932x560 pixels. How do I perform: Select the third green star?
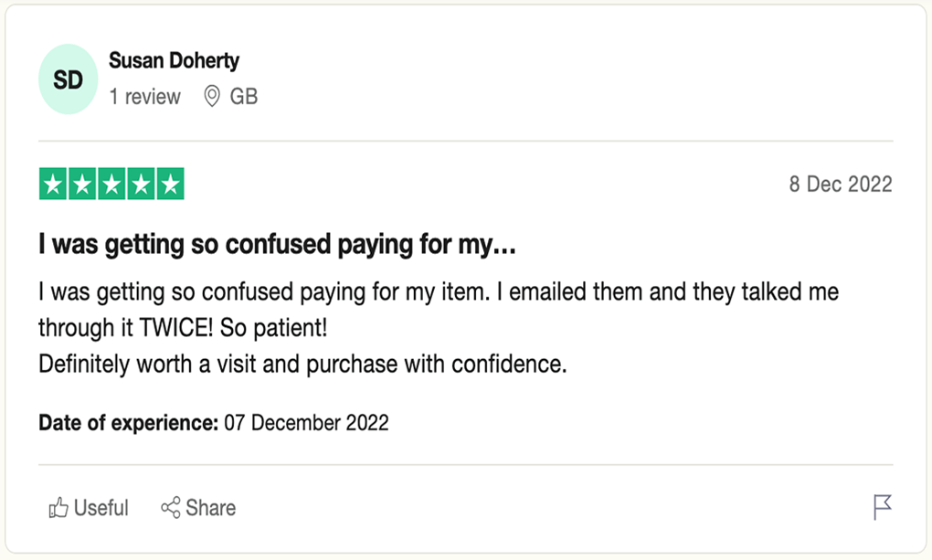(111, 184)
